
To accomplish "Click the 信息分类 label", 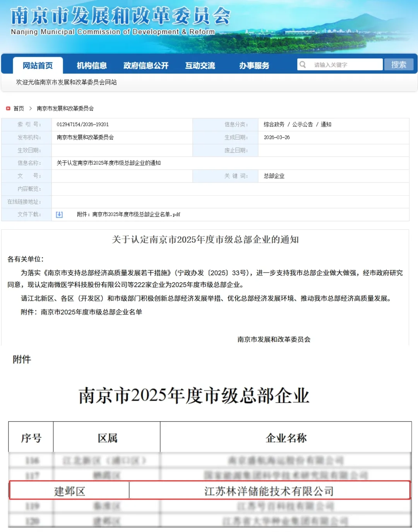I will click(x=236, y=124).
